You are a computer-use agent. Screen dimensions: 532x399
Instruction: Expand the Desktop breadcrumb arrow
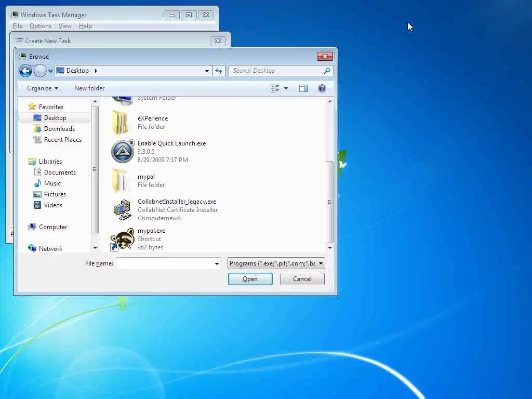[96, 71]
